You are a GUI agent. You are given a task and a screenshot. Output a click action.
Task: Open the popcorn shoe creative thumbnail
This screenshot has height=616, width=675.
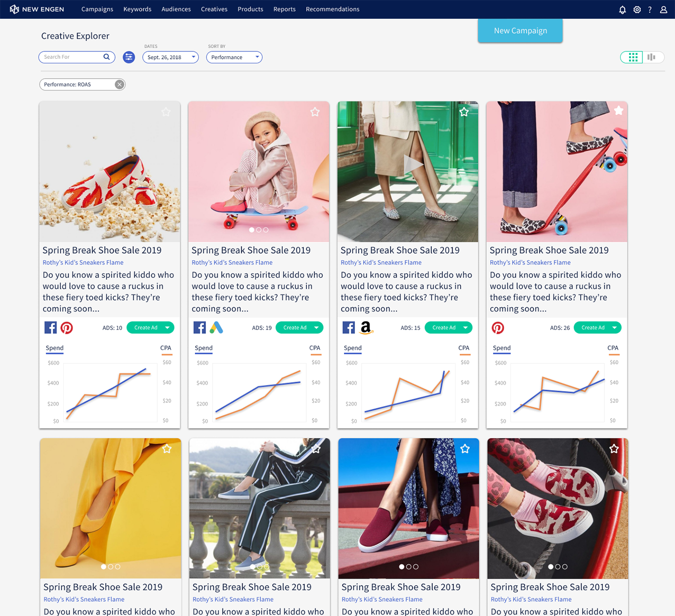[110, 172]
